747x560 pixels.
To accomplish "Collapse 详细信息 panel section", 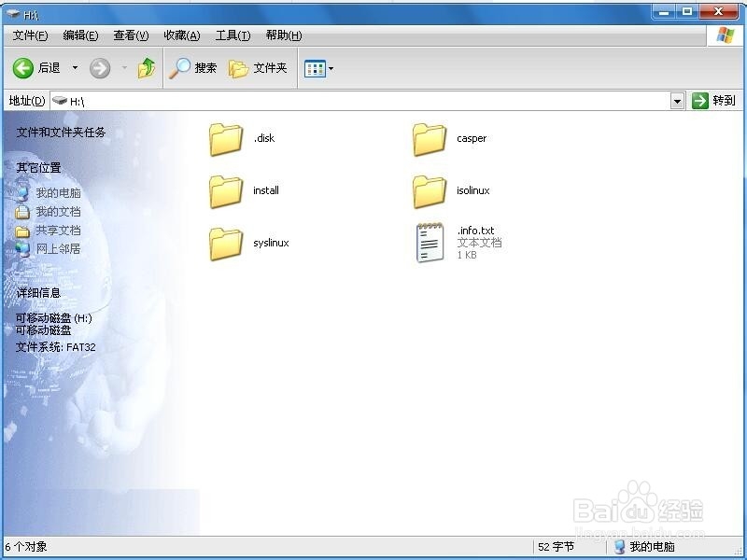I will coord(38,293).
